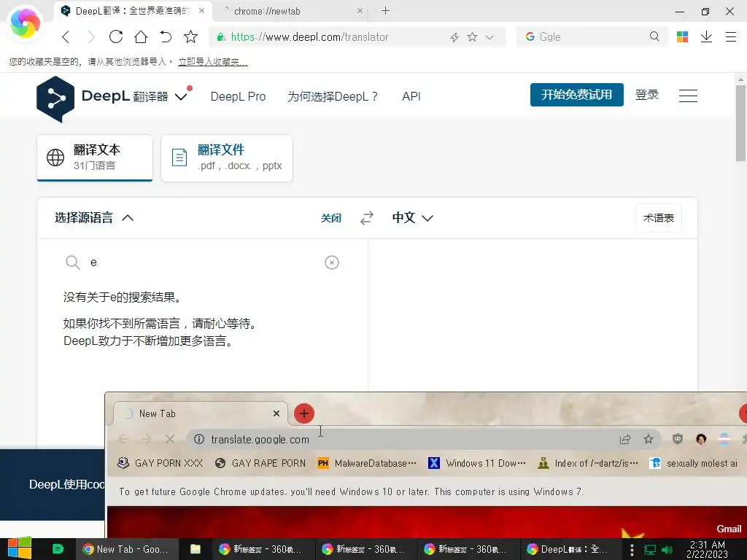The width and height of the screenshot is (747, 560).
Task: Click the volume tray icon
Action: (x=667, y=550)
